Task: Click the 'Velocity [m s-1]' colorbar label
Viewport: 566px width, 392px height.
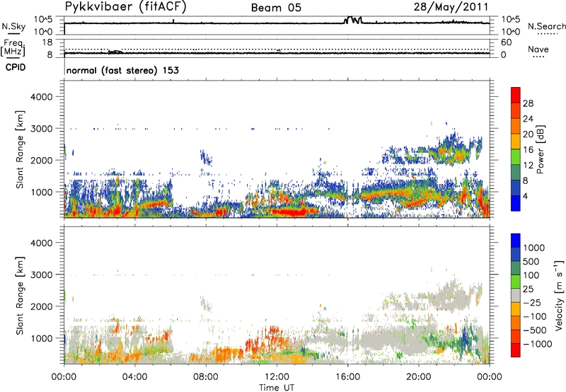Action: pyautogui.click(x=559, y=295)
